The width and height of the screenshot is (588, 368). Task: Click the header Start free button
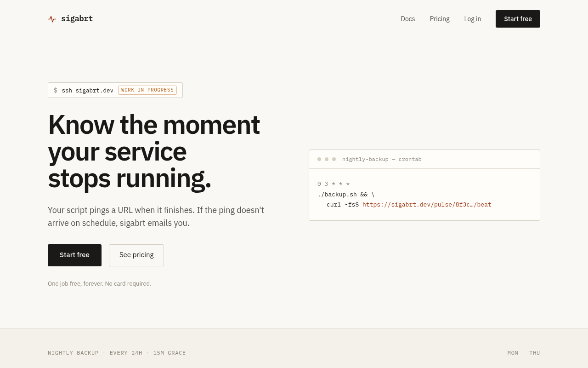[518, 19]
